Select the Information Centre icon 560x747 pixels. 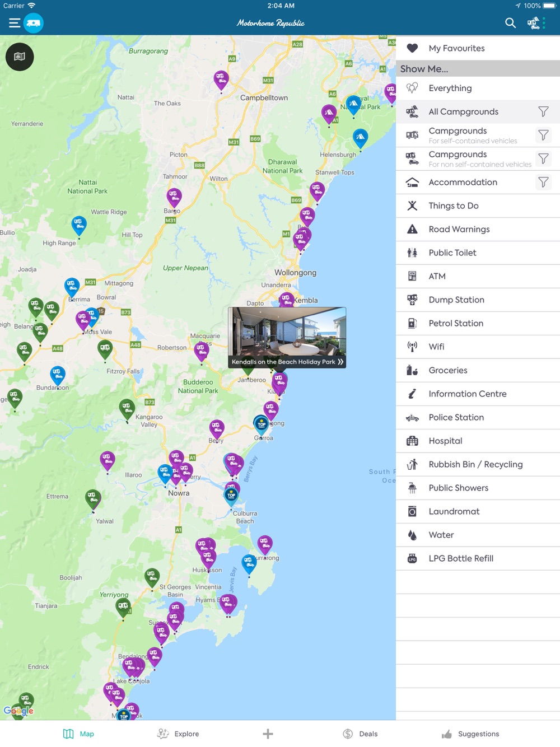click(x=412, y=394)
